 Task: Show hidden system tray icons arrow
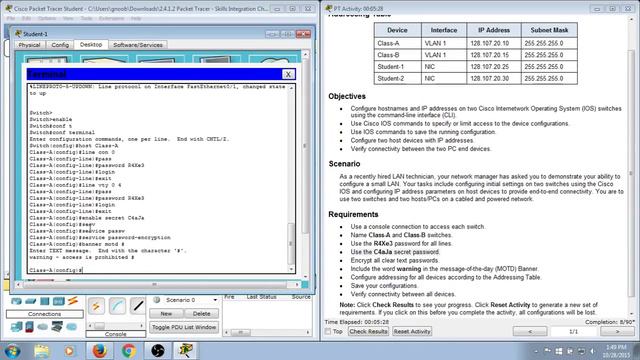(536, 351)
